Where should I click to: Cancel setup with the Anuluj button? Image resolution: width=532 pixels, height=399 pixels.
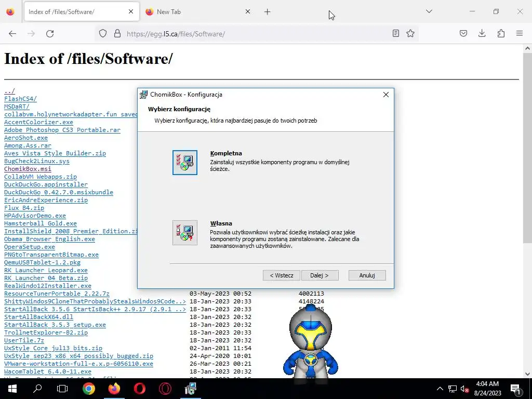[367, 275]
